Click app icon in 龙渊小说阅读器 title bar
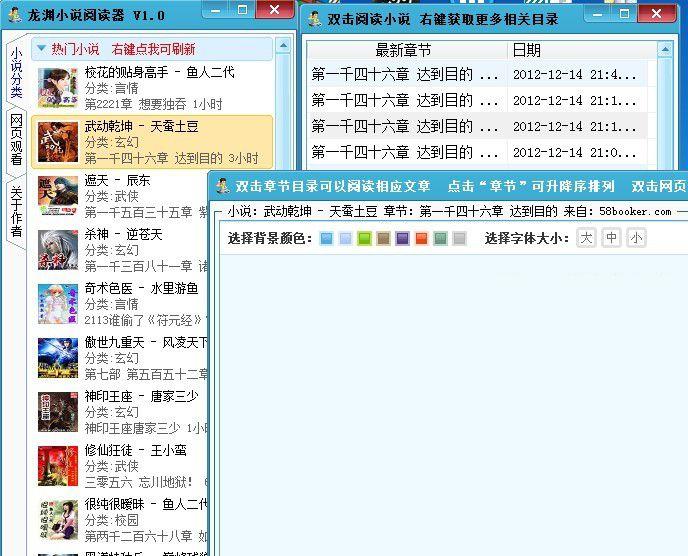 click(14, 15)
